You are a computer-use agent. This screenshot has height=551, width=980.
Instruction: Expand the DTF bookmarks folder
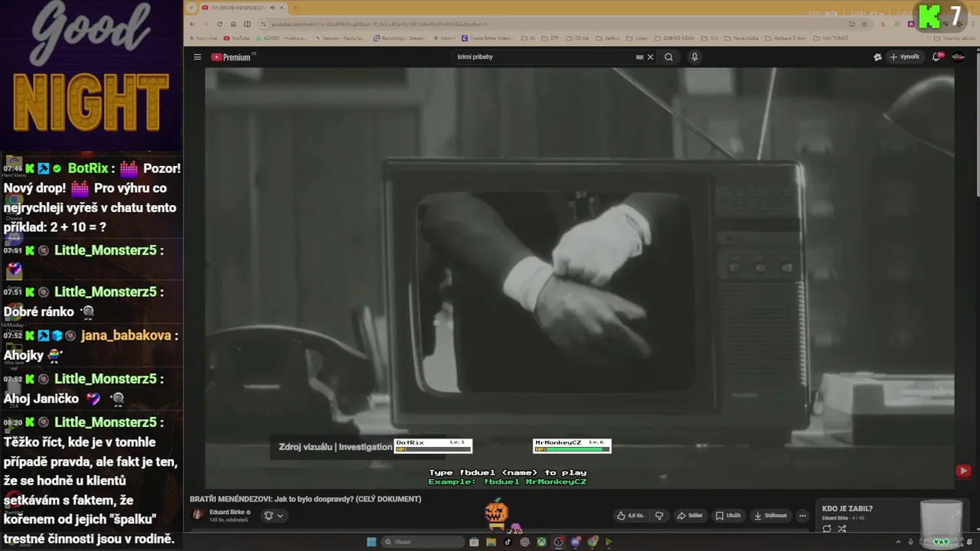(550, 38)
